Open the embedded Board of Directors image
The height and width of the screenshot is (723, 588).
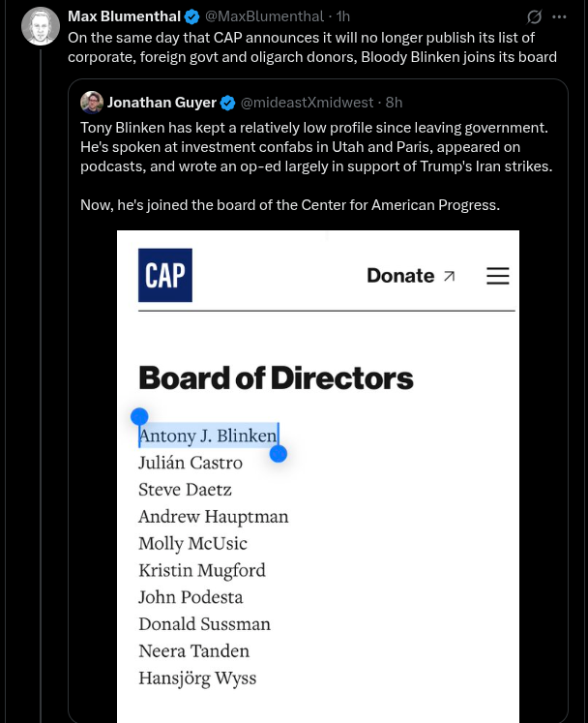(x=318, y=476)
